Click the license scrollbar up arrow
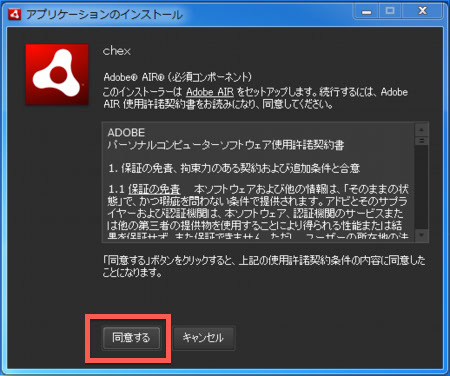 tap(422, 130)
